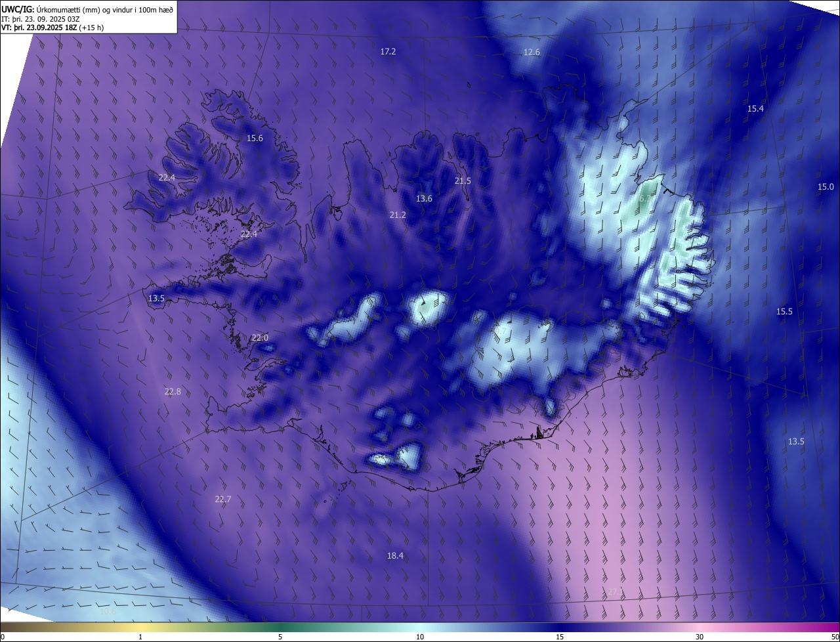Click the 13.6 value label

click(x=425, y=198)
